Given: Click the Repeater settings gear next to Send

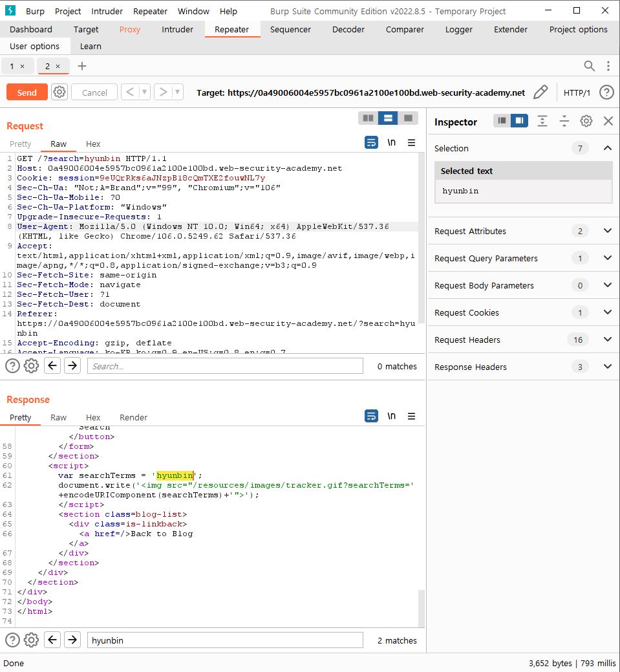Looking at the screenshot, I should click(x=59, y=92).
